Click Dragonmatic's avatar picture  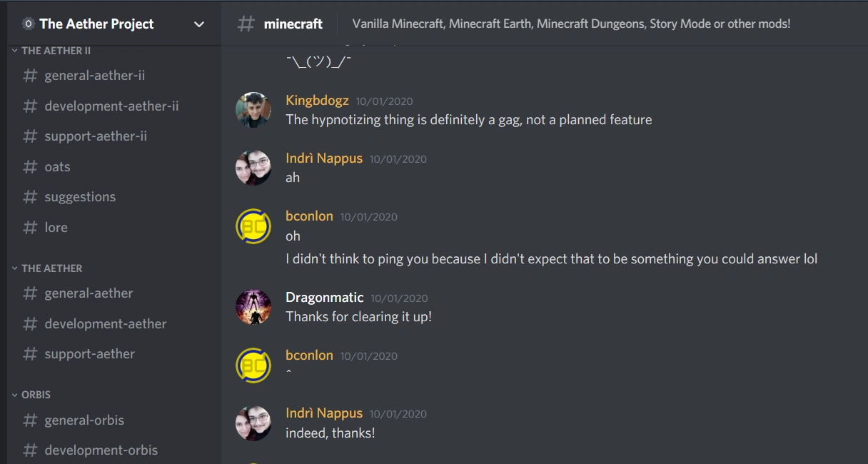253,307
